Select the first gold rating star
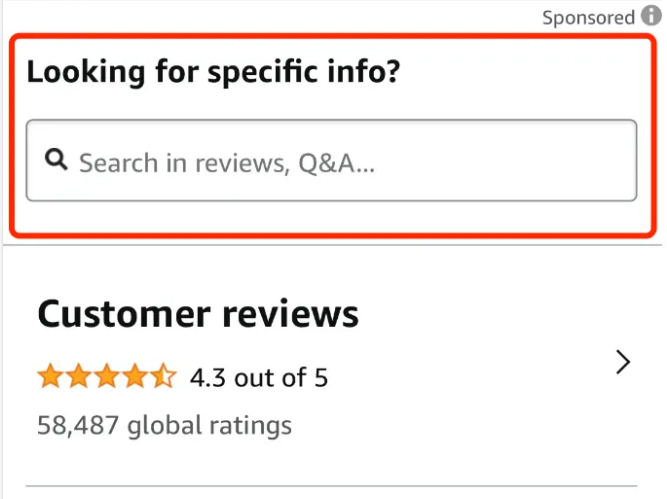This screenshot has width=667, height=499. (x=51, y=376)
